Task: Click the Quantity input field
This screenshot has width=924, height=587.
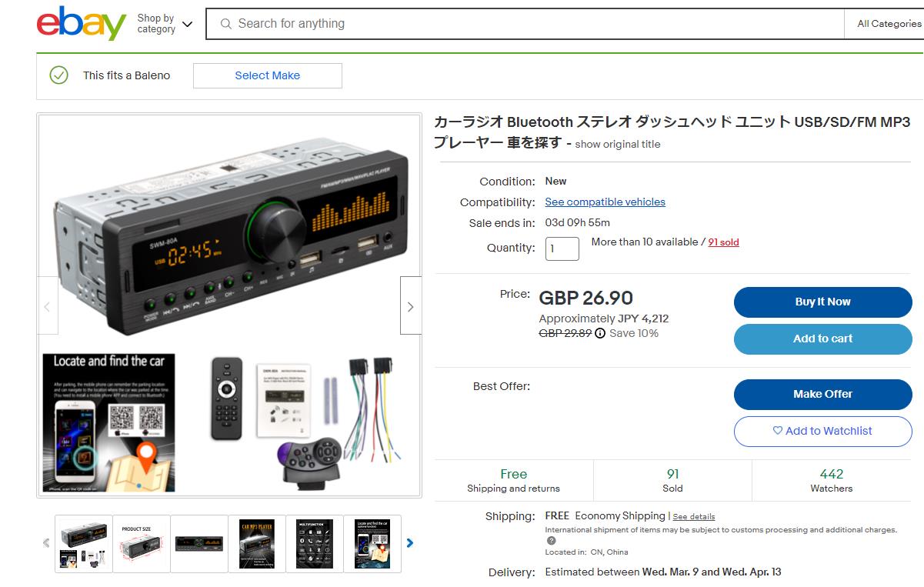Action: tap(562, 248)
